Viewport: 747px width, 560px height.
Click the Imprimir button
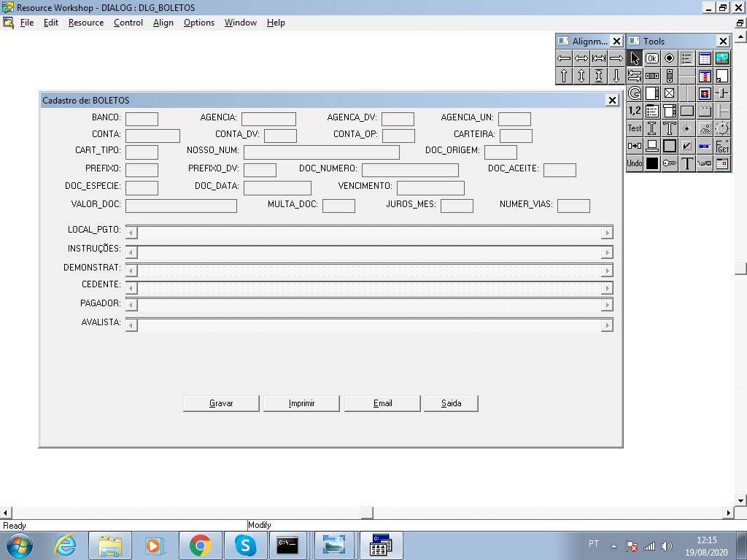point(301,403)
